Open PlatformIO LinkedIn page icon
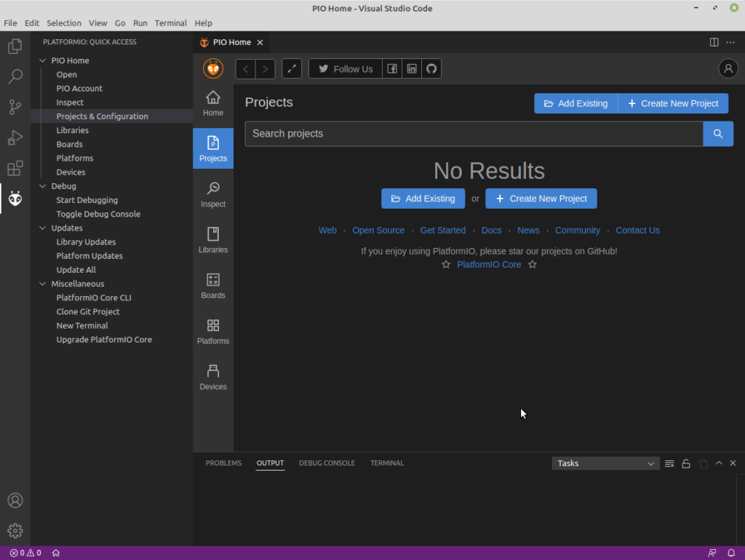This screenshot has width=745, height=560. pos(412,69)
